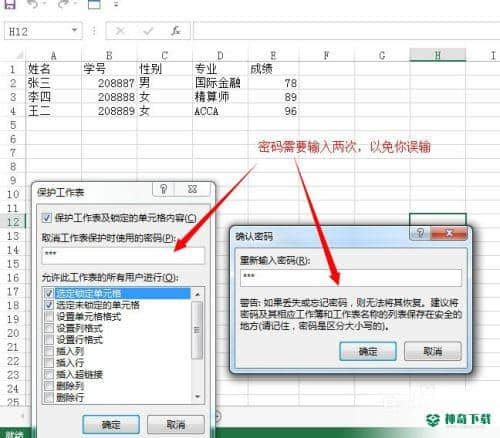Check the 插入列 permission checkbox
The height and width of the screenshot is (438, 500).
tap(49, 351)
